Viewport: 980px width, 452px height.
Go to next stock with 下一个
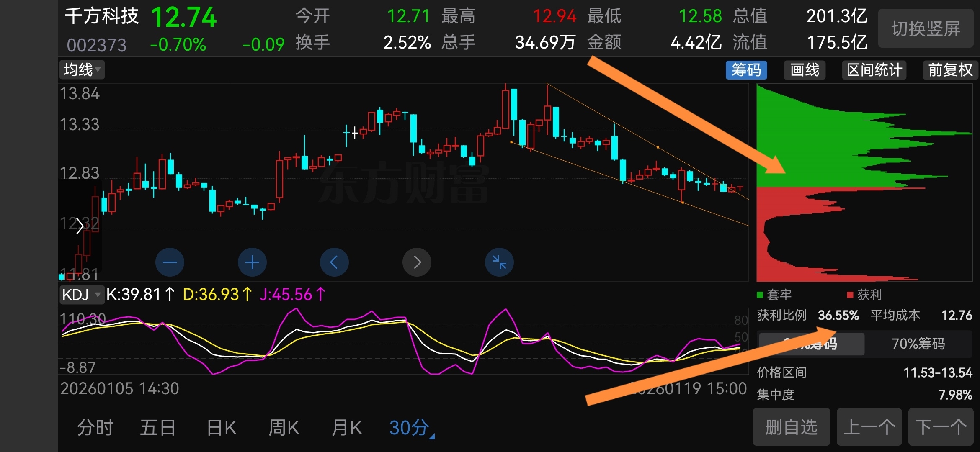pyautogui.click(x=941, y=427)
